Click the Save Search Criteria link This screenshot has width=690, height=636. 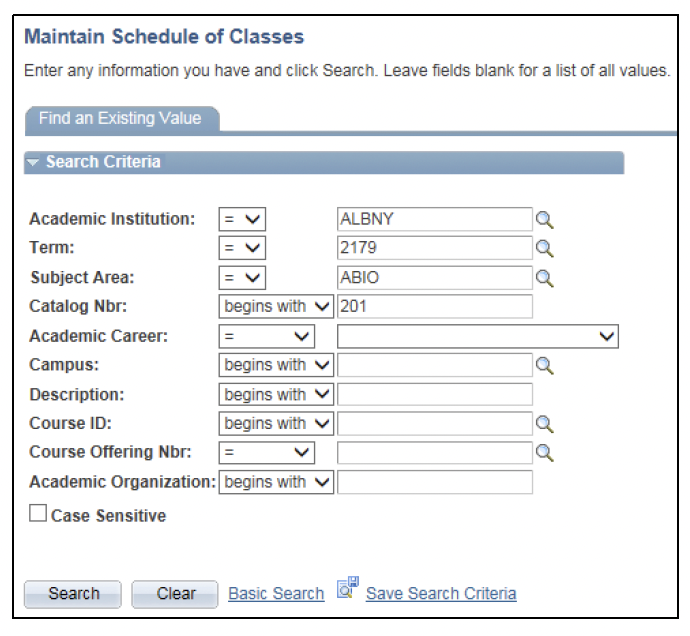pyautogui.click(x=441, y=594)
